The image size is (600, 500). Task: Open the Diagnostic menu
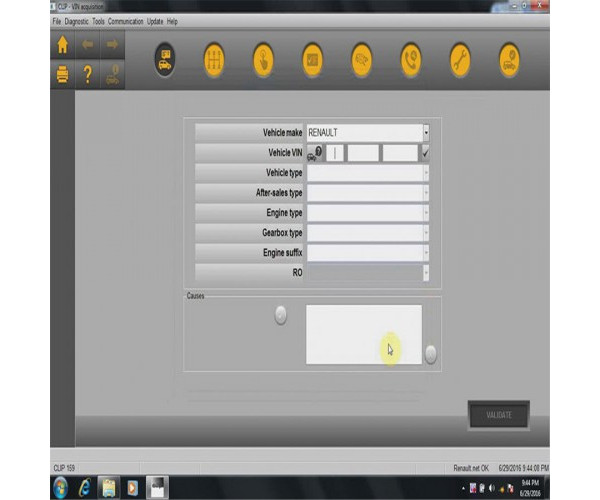pos(77,21)
